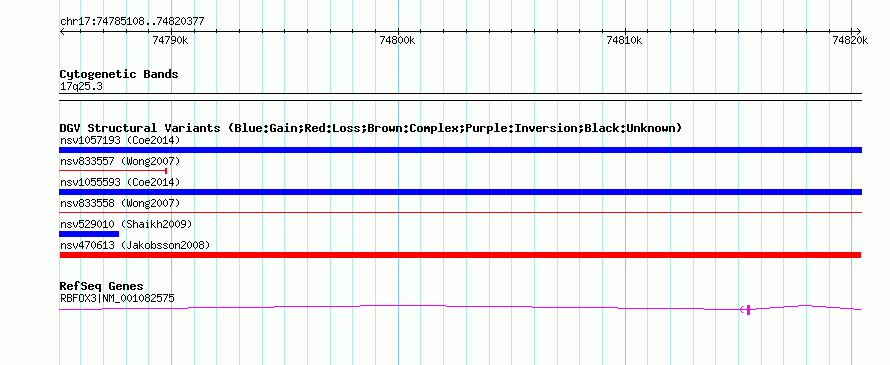Click the 74810k ruler tick label
The image size is (890, 365).
(x=624, y=40)
